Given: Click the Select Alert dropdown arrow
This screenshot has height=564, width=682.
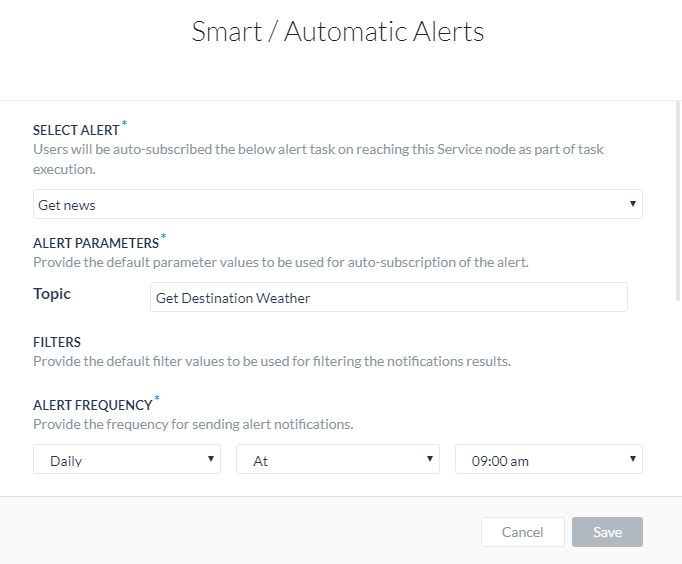Looking at the screenshot, I should (x=633, y=204).
